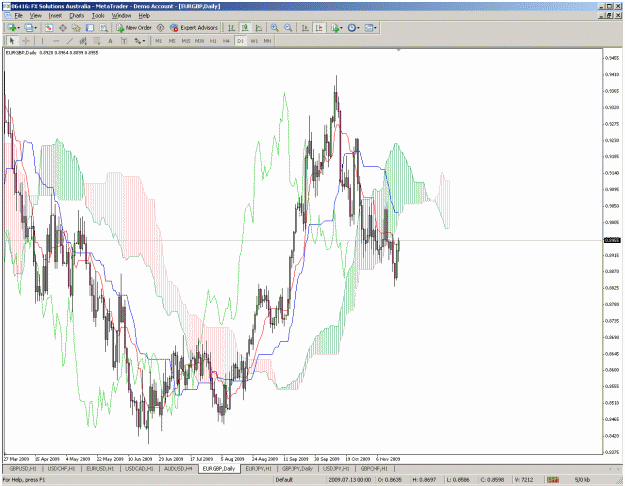625x486 pixels.
Task: Open the Charts menu
Action: point(77,16)
